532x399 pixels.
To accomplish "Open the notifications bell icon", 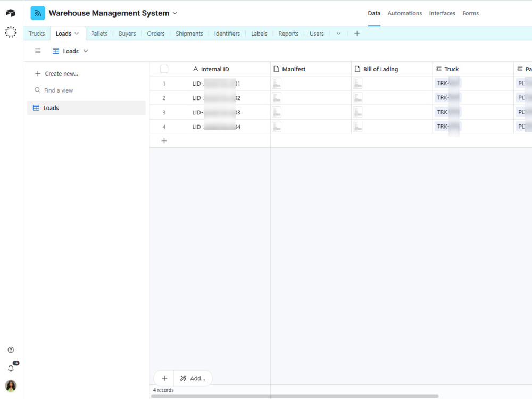I will (11, 368).
